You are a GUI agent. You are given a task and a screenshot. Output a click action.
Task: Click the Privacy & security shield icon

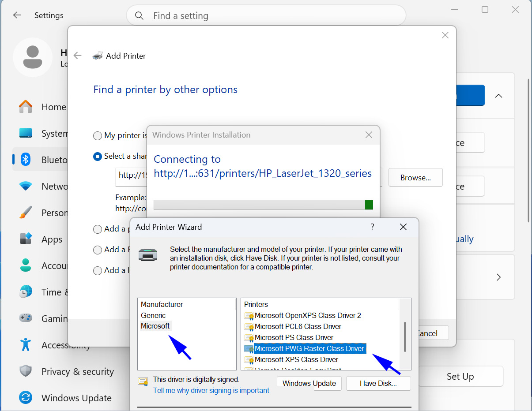click(x=26, y=371)
